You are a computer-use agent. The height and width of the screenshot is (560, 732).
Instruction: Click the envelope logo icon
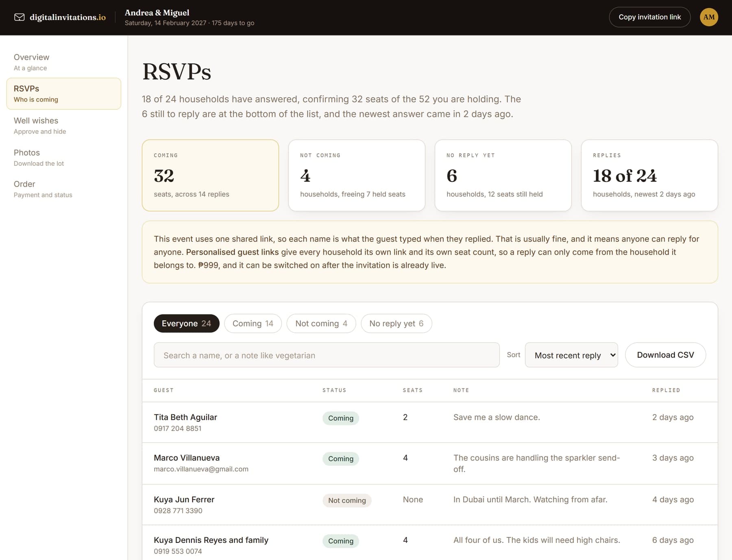tap(19, 17)
